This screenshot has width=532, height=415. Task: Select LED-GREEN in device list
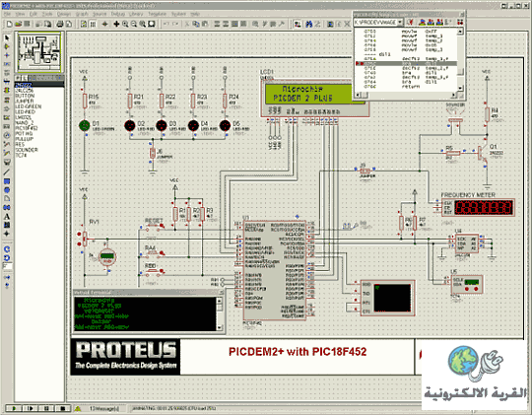[29, 106]
